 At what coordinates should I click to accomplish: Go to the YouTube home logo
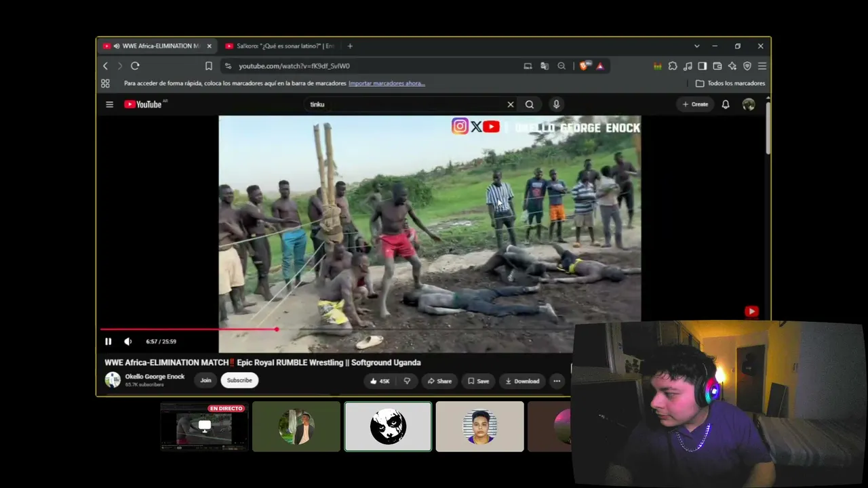(x=143, y=104)
